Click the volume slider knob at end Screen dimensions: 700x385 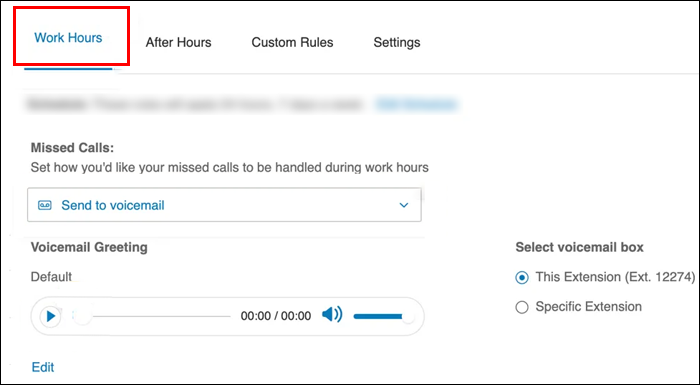coord(408,316)
